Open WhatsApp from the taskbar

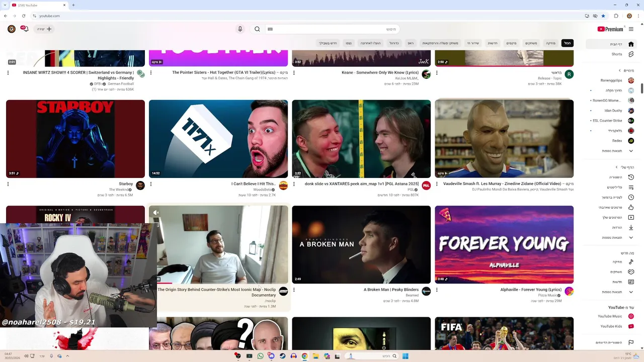[x=260, y=356]
